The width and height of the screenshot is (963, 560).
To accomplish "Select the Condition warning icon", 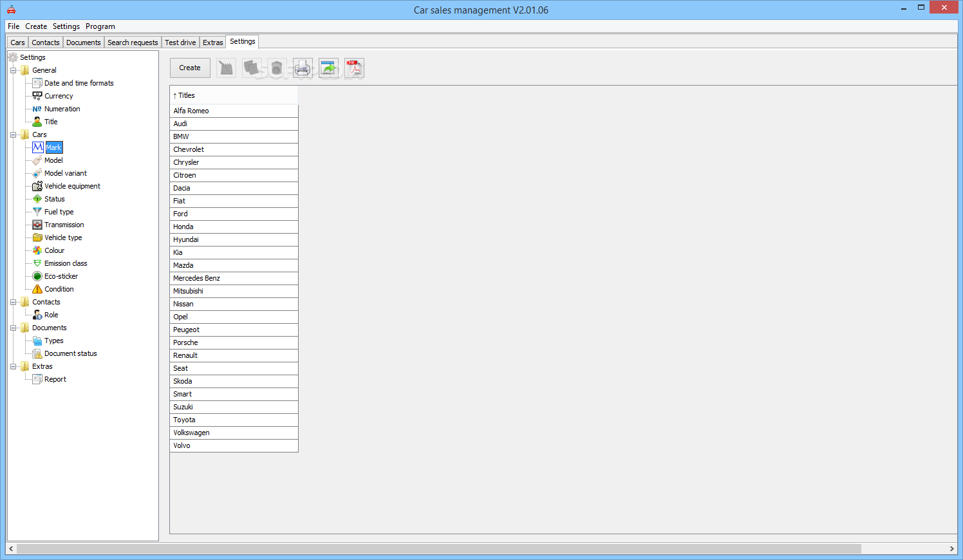I will pyautogui.click(x=37, y=289).
